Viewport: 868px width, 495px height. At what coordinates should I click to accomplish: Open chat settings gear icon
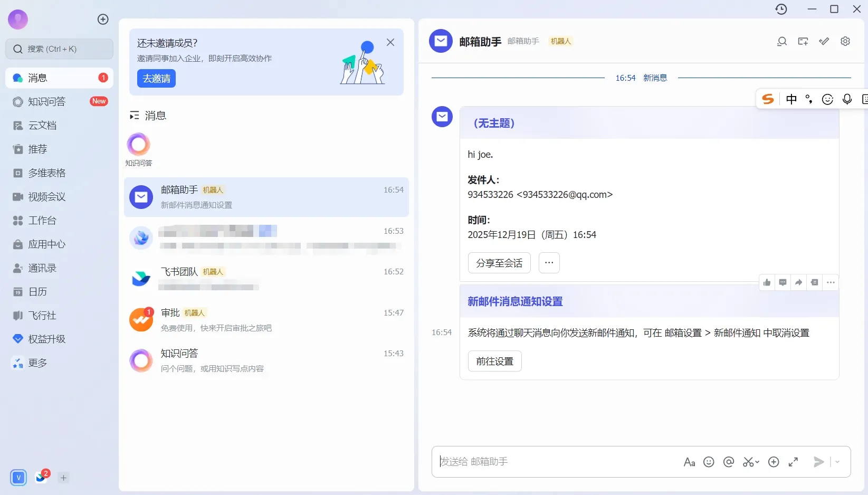point(845,41)
